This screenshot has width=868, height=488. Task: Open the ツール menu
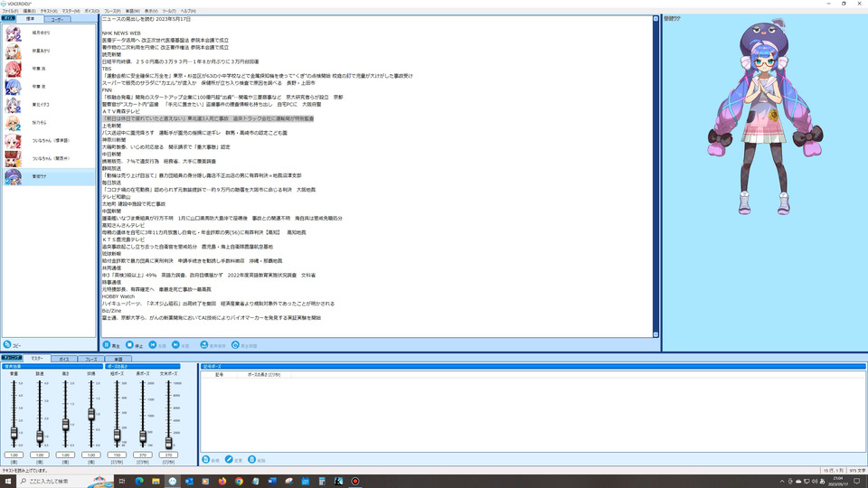pyautogui.click(x=169, y=11)
